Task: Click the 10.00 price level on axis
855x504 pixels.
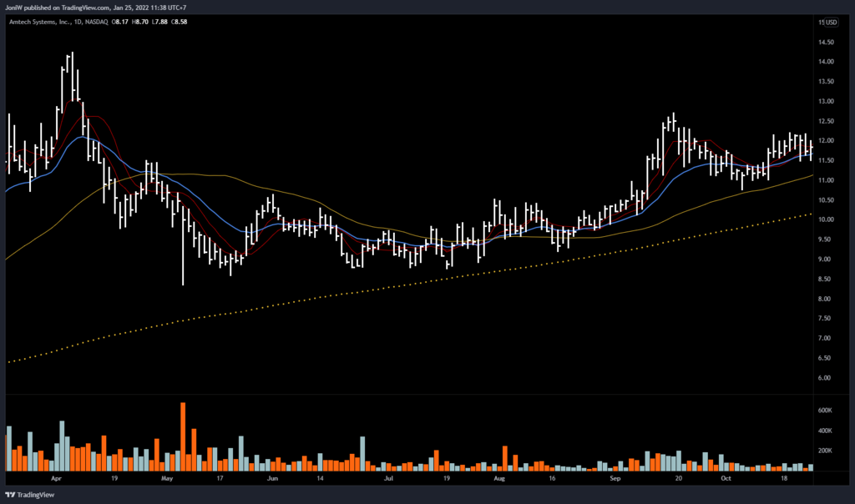Action: pyautogui.click(x=825, y=219)
